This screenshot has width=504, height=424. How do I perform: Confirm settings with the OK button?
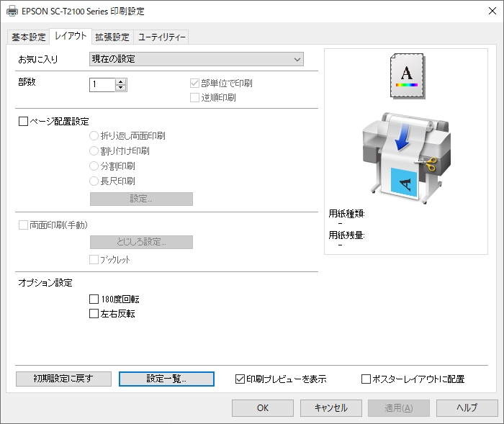tap(263, 408)
